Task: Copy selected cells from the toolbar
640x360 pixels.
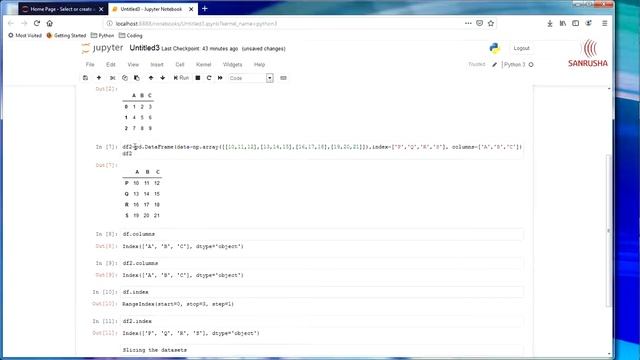Action: pos(124,78)
